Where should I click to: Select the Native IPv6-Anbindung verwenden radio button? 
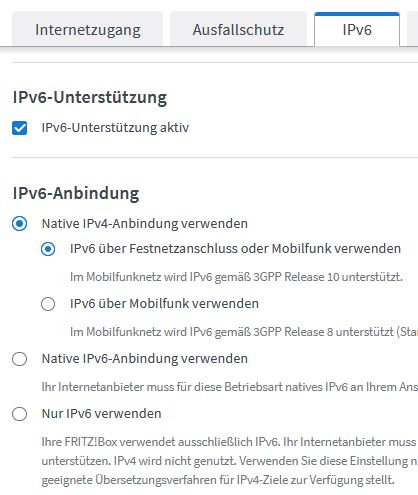click(19, 359)
